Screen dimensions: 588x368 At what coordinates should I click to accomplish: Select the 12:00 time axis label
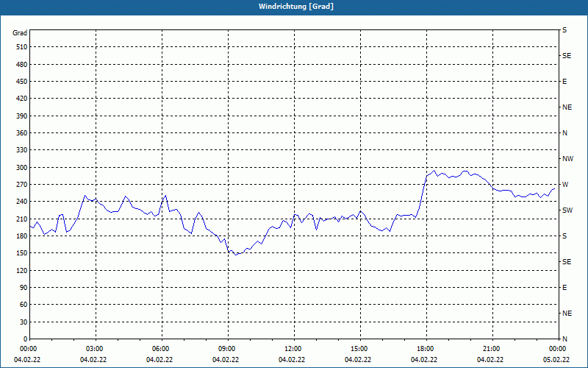pos(292,349)
